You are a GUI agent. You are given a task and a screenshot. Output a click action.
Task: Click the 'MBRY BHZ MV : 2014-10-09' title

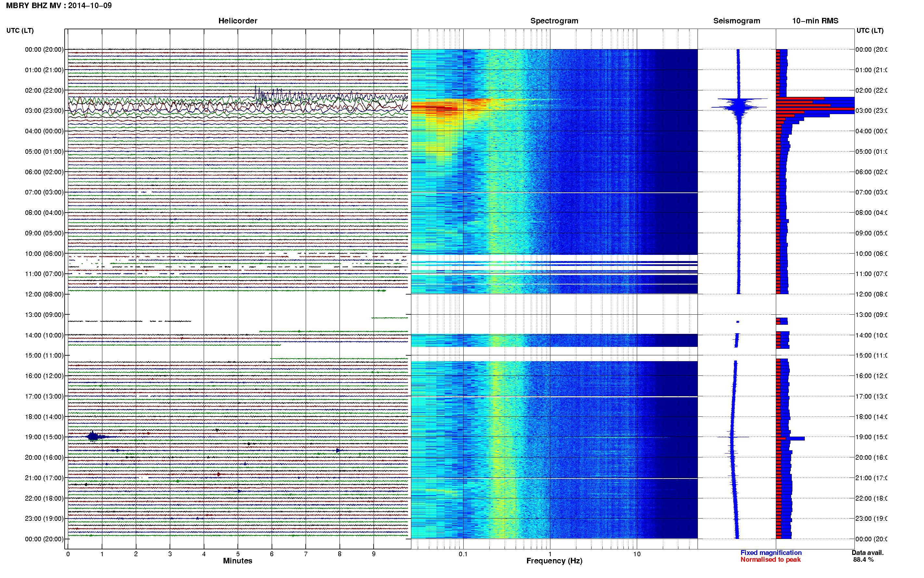click(59, 5)
